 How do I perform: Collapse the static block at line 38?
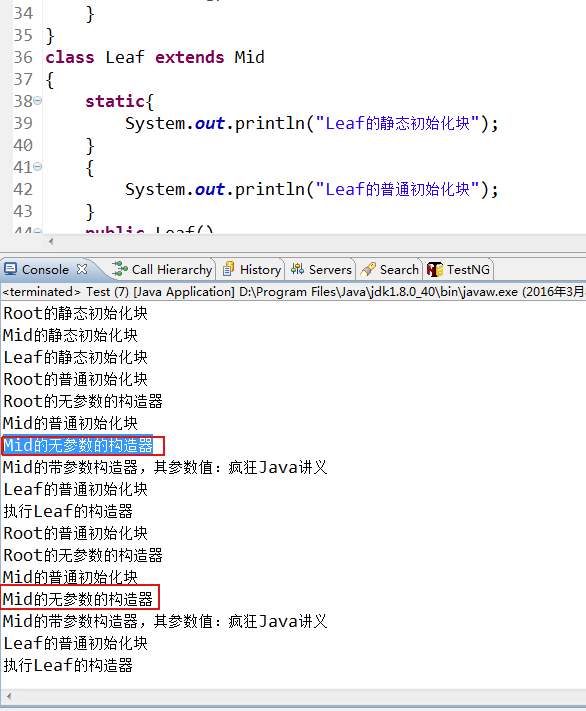tap(38, 101)
